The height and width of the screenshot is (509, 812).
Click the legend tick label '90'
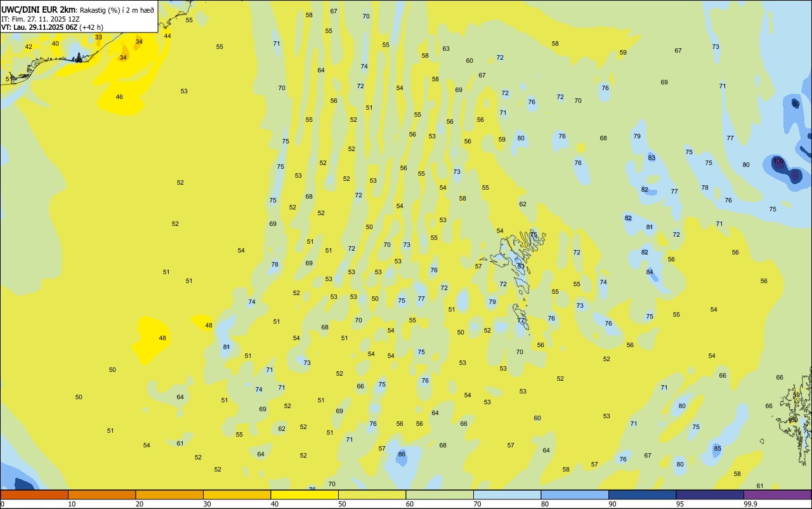[x=612, y=504]
